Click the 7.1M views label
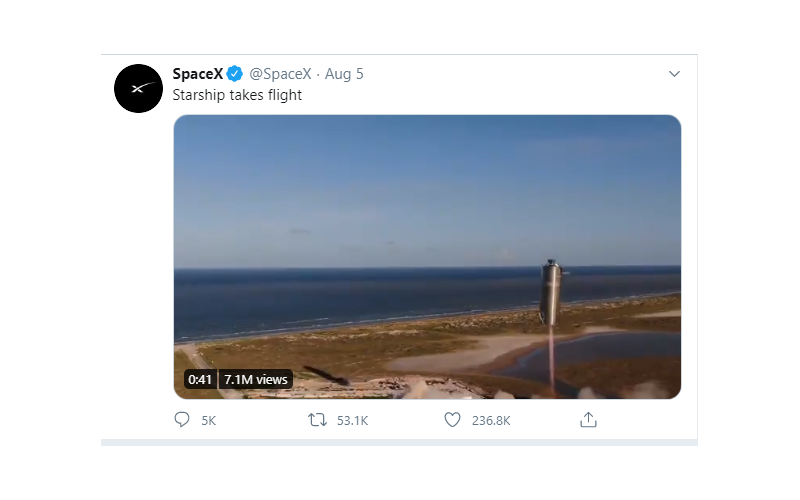 (x=256, y=379)
